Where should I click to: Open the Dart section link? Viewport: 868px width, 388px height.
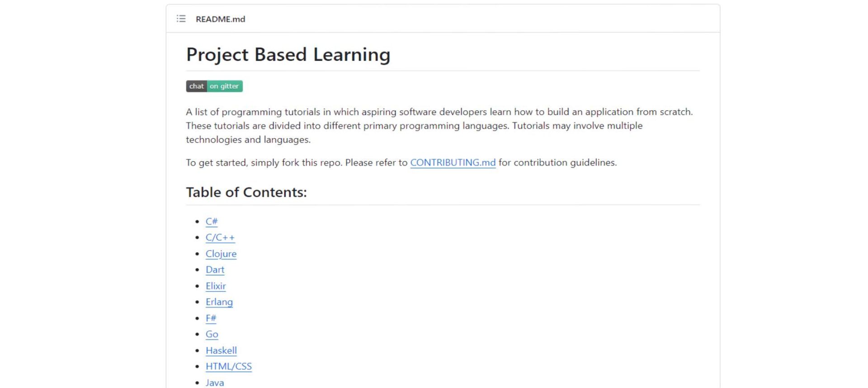tap(215, 270)
